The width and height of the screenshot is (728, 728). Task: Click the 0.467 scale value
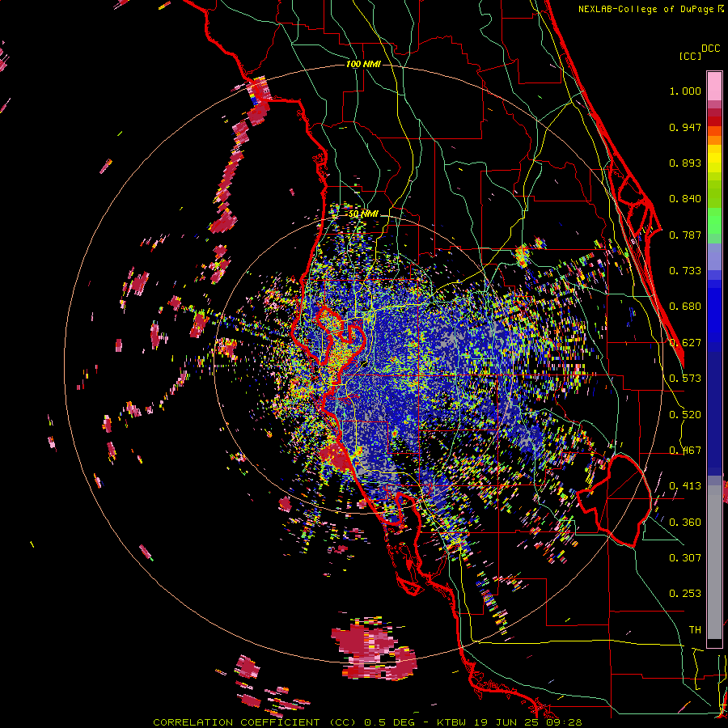(x=685, y=451)
